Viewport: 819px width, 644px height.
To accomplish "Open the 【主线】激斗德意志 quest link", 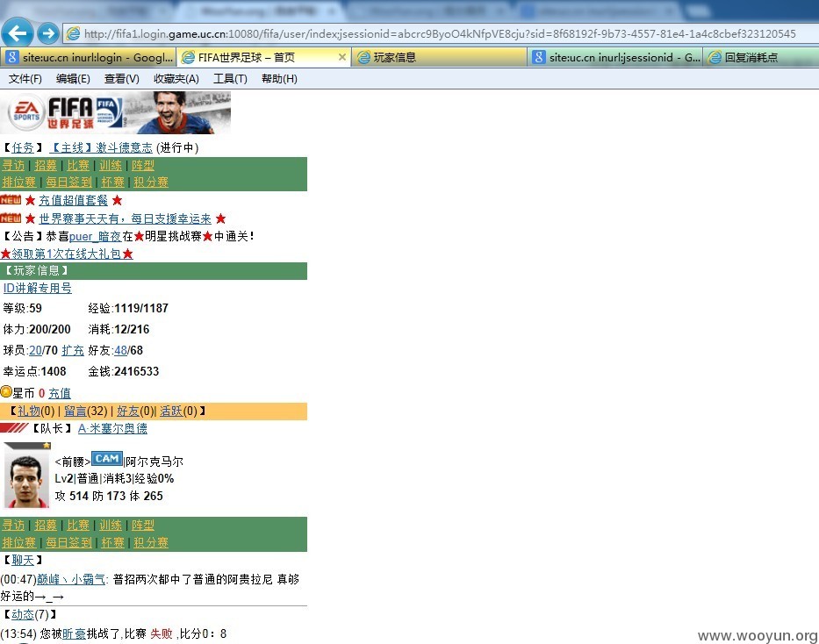I will (x=101, y=147).
